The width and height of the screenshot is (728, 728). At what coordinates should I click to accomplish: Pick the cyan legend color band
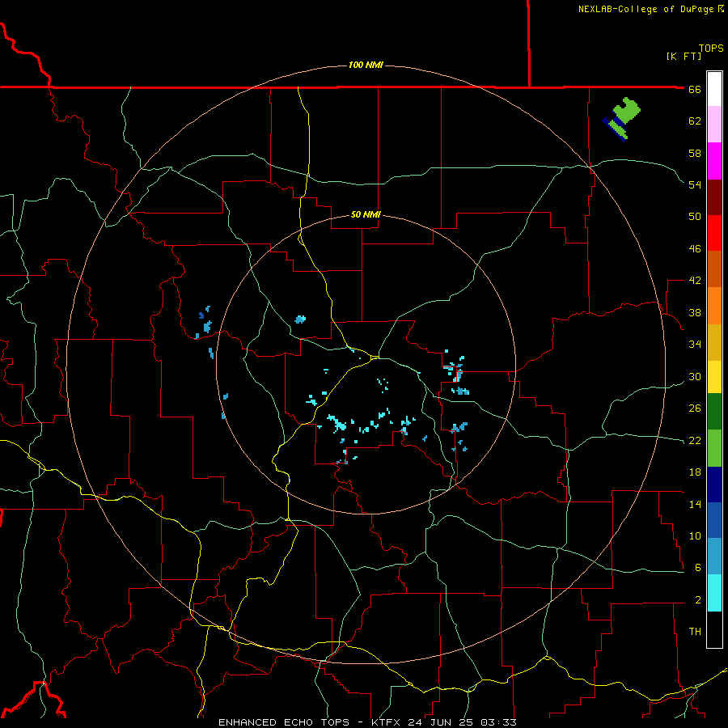click(714, 593)
